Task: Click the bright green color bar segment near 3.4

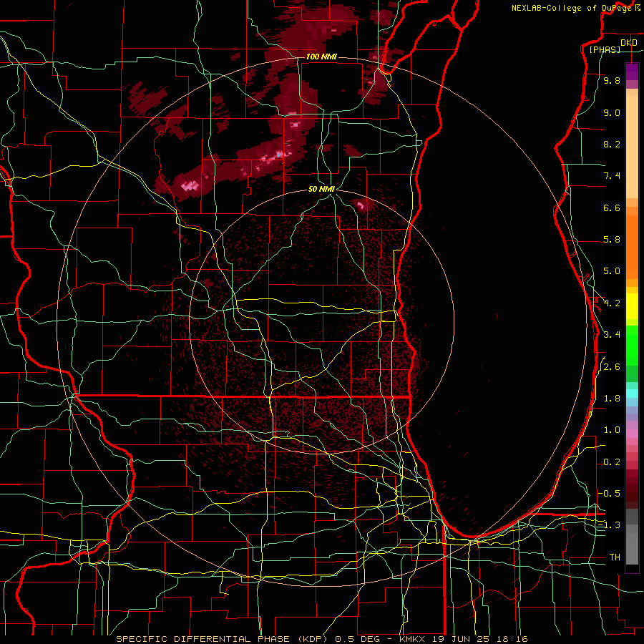Action: pyautogui.click(x=632, y=345)
